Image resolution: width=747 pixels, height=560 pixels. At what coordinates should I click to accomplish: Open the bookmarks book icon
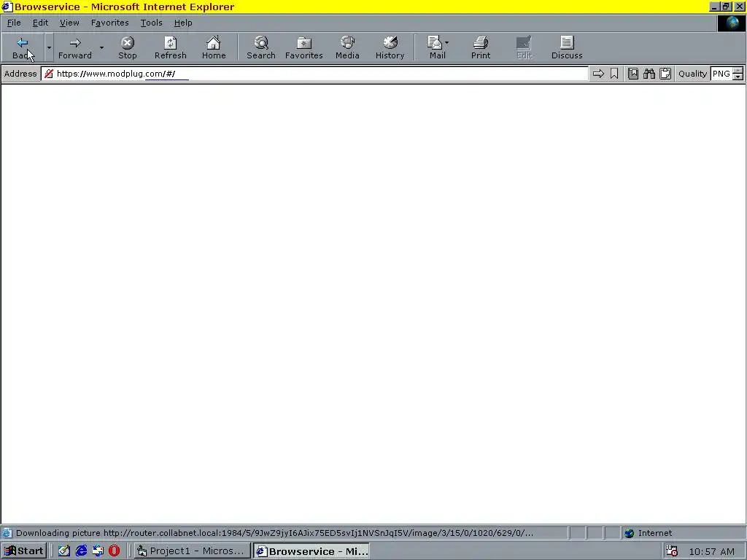point(633,74)
